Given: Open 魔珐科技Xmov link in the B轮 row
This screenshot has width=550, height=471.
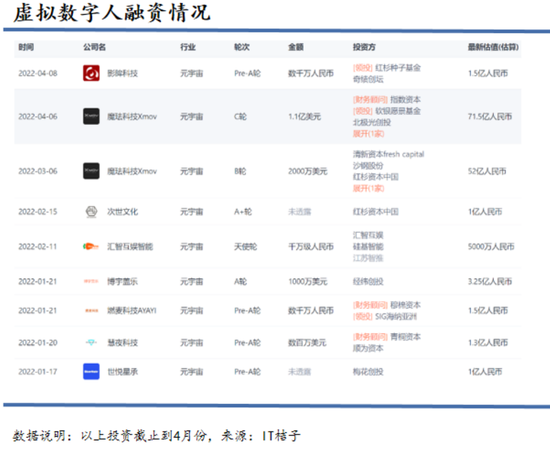Looking at the screenshot, I should [132, 171].
